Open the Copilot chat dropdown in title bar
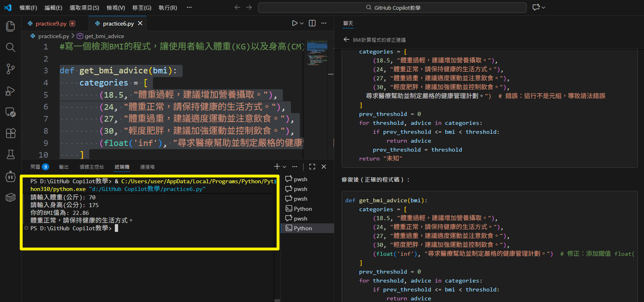The width and height of the screenshot is (644, 302). (x=543, y=7)
